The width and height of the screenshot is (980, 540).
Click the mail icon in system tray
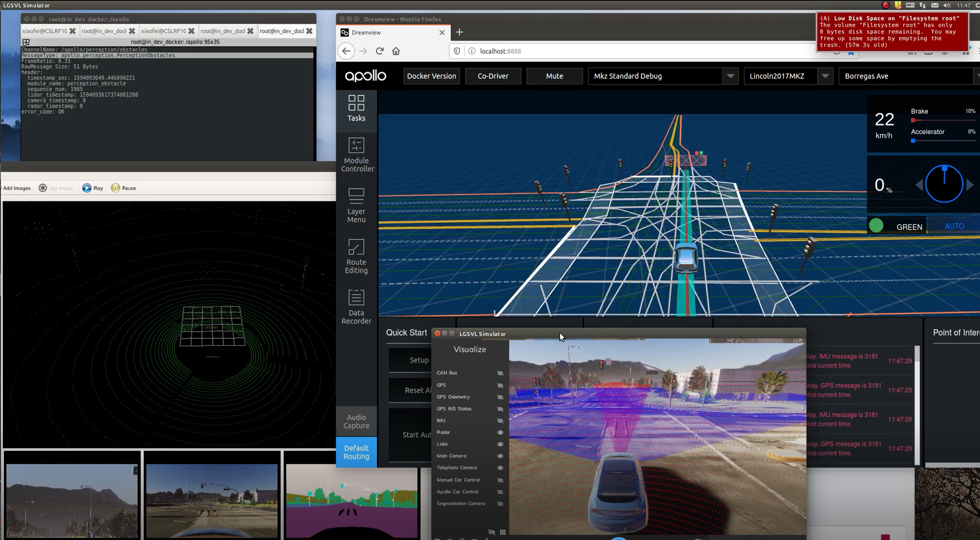pos(934,5)
